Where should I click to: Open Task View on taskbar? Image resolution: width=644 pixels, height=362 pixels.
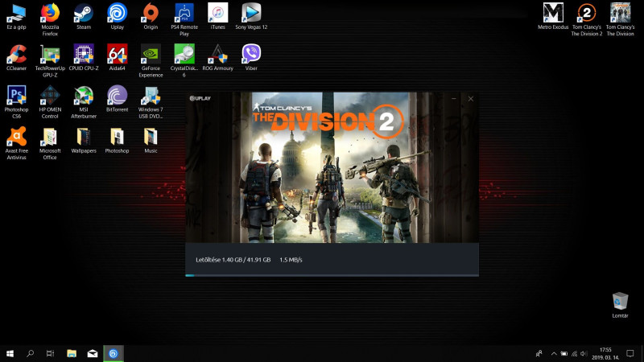click(50, 353)
